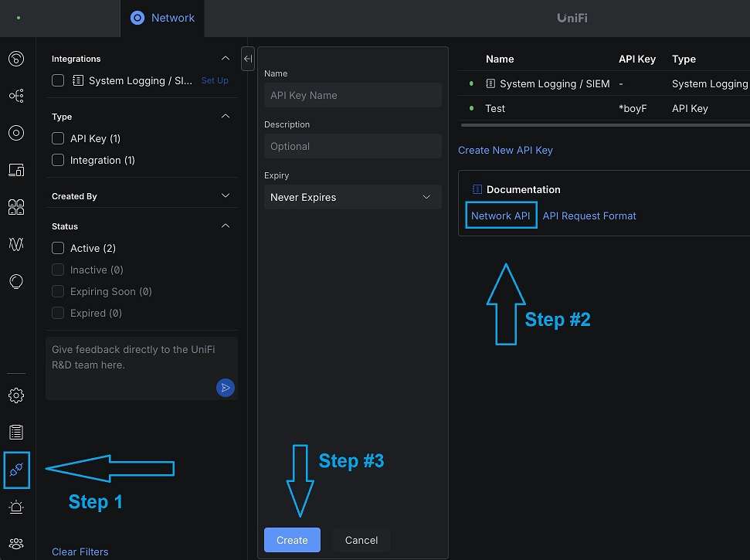Select the Network tab at top
The width and height of the screenshot is (750, 560).
pyautogui.click(x=162, y=19)
